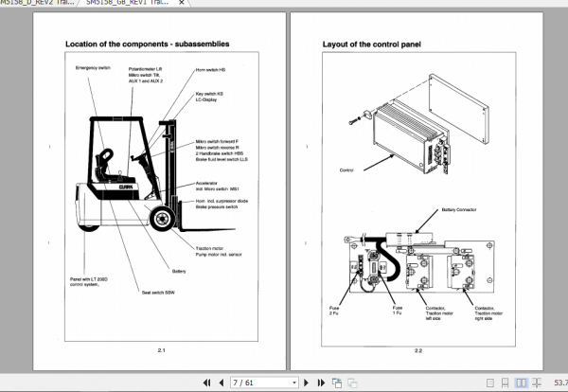Select two-page continuous layout
Viewport: 568px width, 392px height.
pyautogui.click(x=537, y=383)
